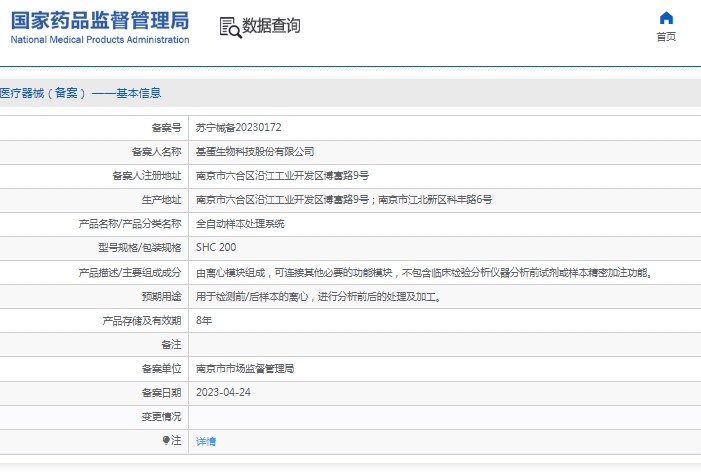The image size is (701, 472).
Task: Select the 备案号 value 苏宁械备20230172
Action: point(239,127)
